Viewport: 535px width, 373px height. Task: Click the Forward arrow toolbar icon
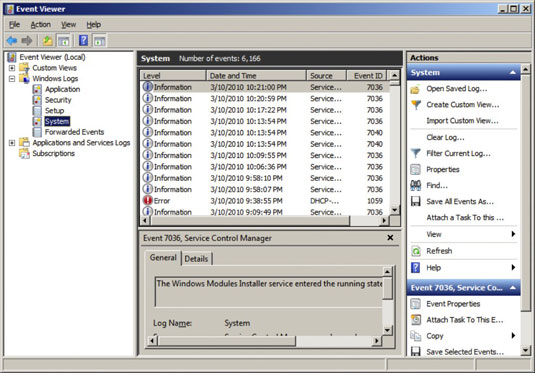(27, 41)
